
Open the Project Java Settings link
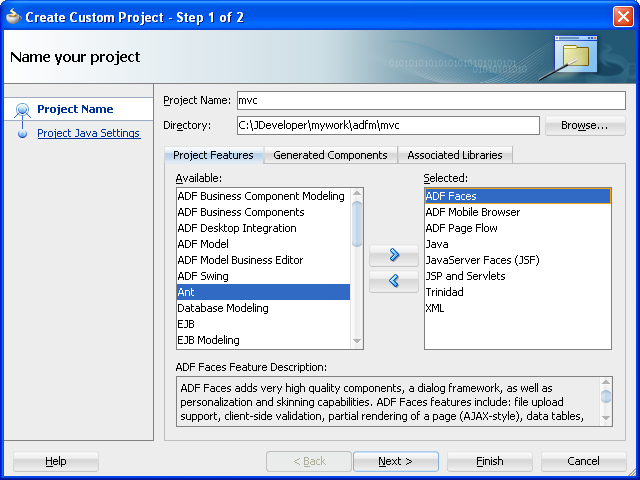[x=89, y=133]
